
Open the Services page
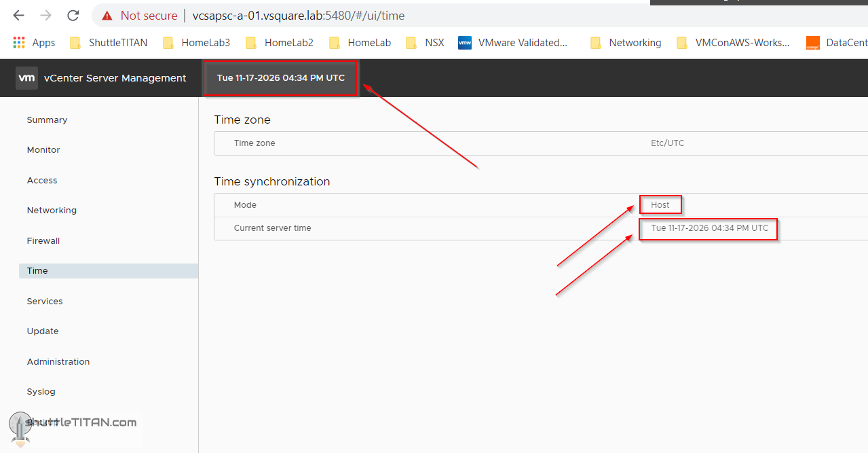[45, 302]
